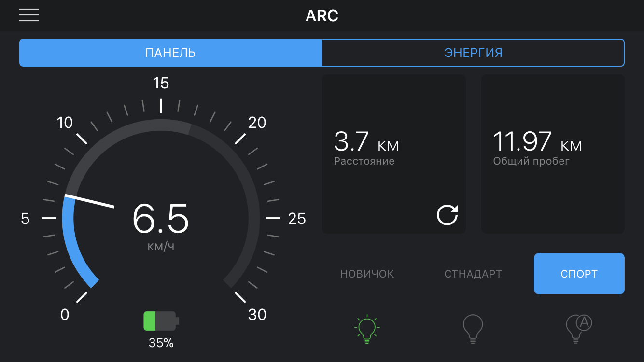Choose the СТНАДАРТ riding mode
Screen dimensions: 644x362
pos(473,274)
